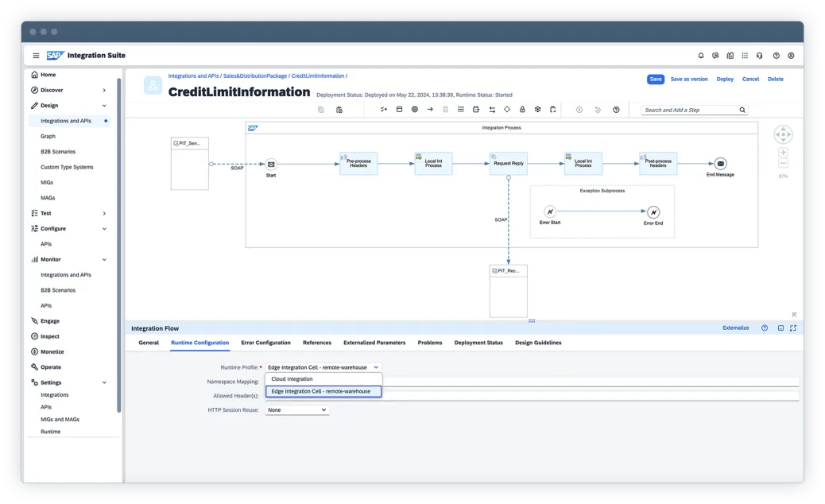The width and height of the screenshot is (825, 504).
Task: Click the headset support icon
Action: (760, 56)
